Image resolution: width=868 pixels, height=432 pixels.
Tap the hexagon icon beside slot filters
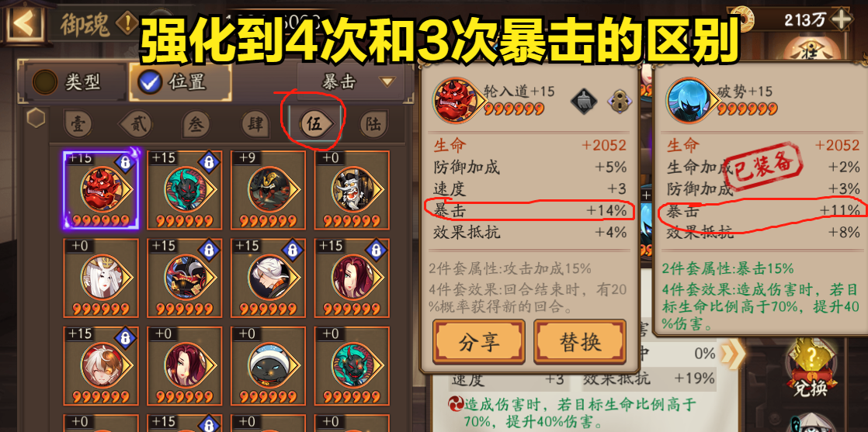click(x=36, y=117)
